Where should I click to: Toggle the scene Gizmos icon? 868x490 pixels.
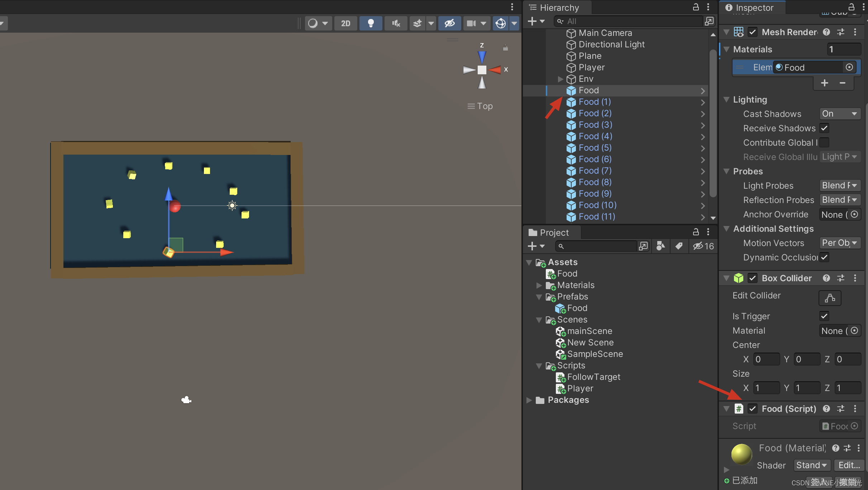501,23
